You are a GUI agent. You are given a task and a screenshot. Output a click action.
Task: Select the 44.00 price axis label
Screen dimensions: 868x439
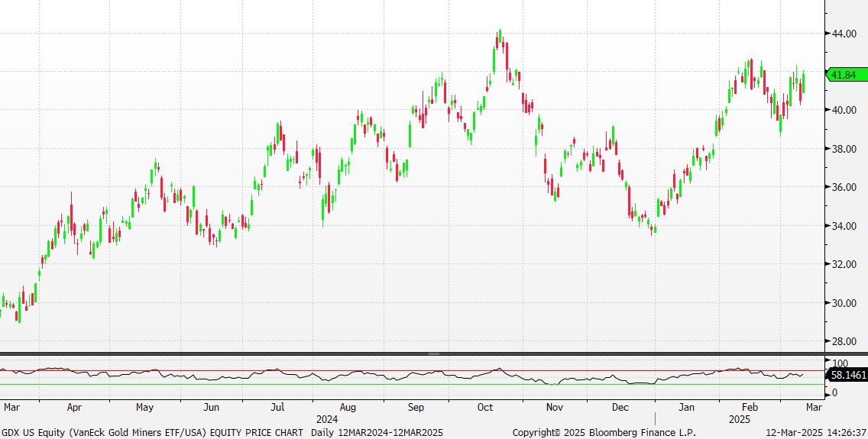(844, 34)
